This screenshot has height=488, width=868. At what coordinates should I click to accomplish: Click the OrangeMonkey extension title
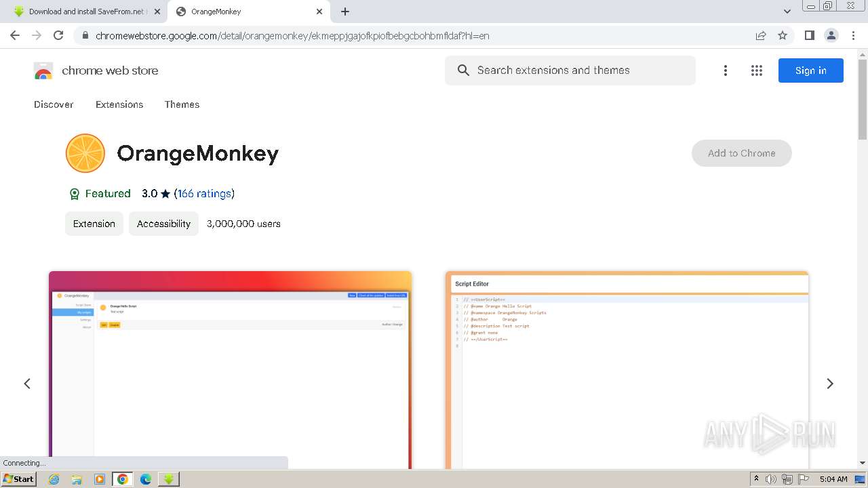[197, 154]
